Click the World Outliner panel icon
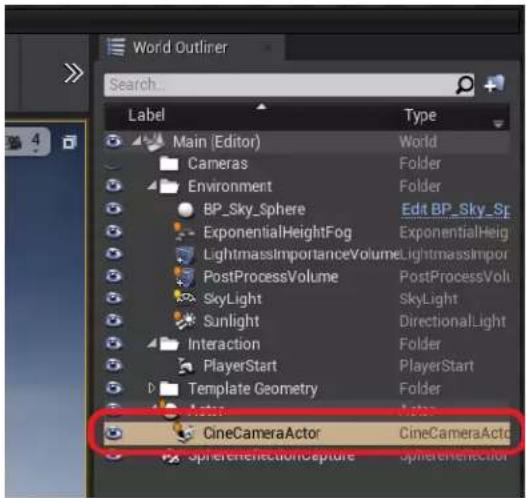Screen dimensions: 526x498 [116, 47]
